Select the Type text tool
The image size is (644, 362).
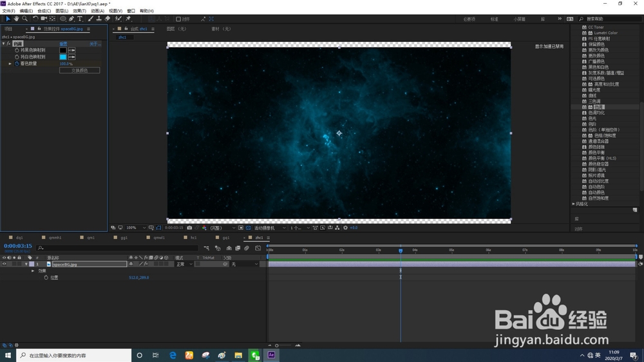click(x=80, y=19)
